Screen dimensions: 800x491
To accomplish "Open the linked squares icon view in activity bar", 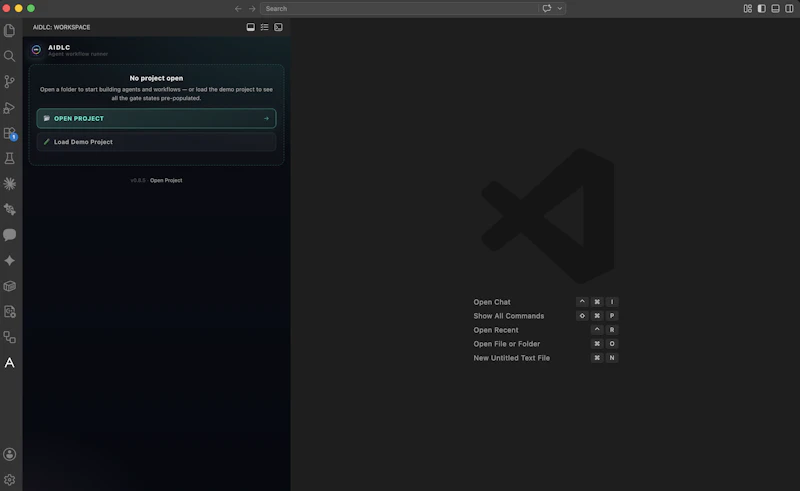I will coord(9,337).
